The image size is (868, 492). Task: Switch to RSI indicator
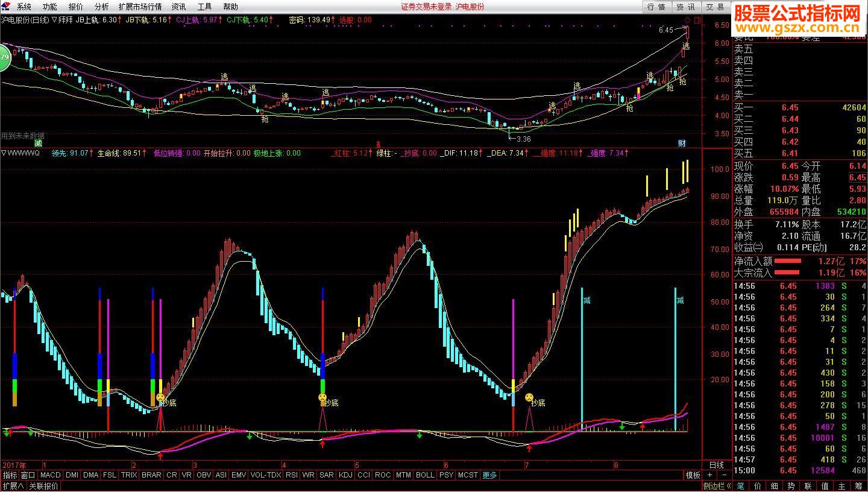tap(292, 475)
